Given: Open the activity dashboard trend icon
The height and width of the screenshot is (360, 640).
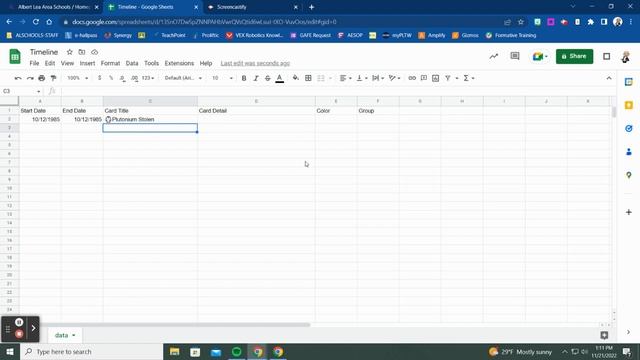Looking at the screenshot, I should click(x=494, y=56).
